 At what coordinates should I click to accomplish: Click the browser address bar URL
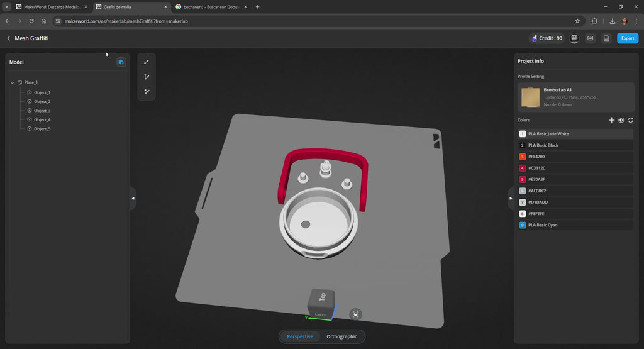126,21
